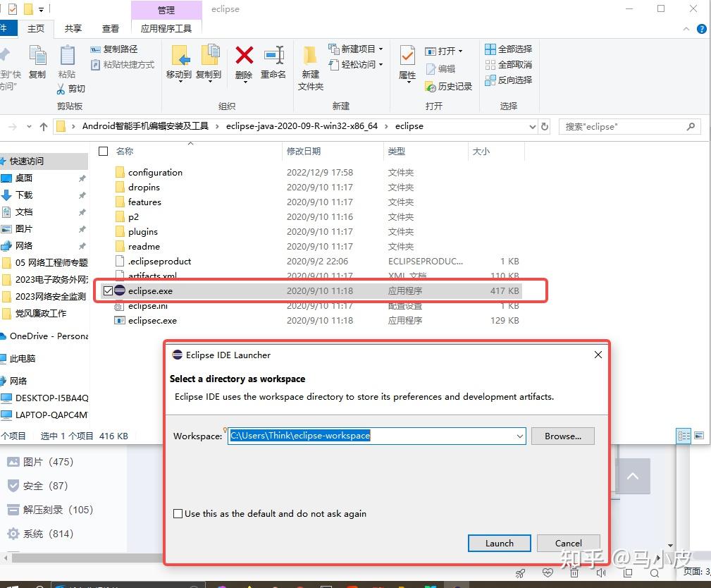This screenshot has height=588, width=711.
Task: Switch to the Home ribbon tab
Action: pos(36,29)
